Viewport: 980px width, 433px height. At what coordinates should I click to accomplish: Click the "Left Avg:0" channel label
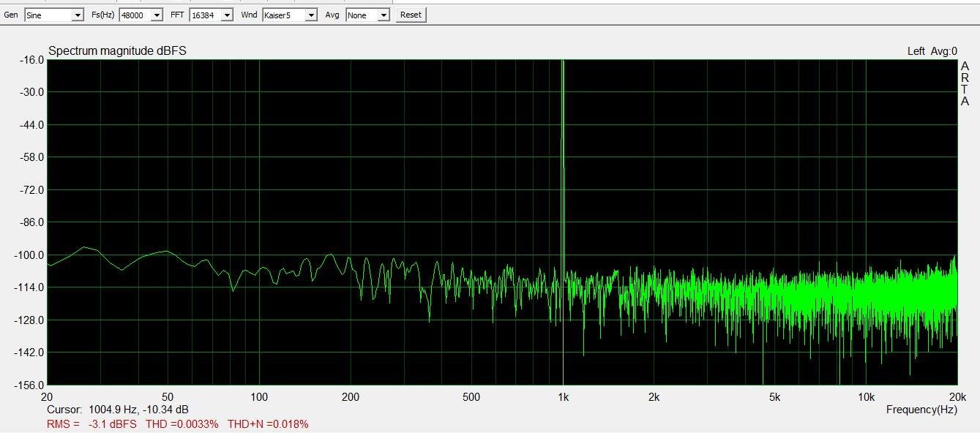point(932,51)
